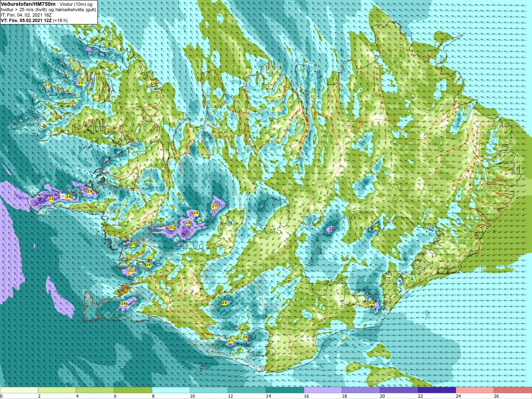Image resolution: width=532 pixels, height=399 pixels.
Task: Select the 22–24 m/s legend color swatch
Action: [437, 390]
